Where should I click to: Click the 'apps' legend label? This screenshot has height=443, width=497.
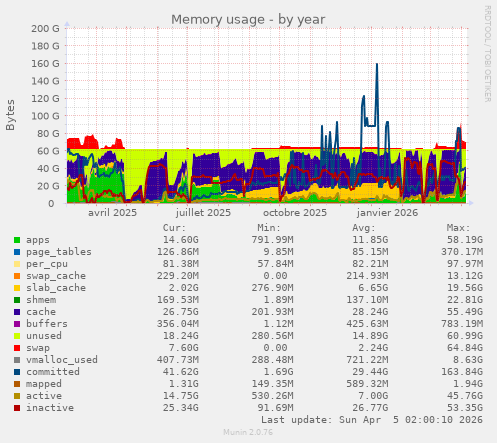pos(38,240)
